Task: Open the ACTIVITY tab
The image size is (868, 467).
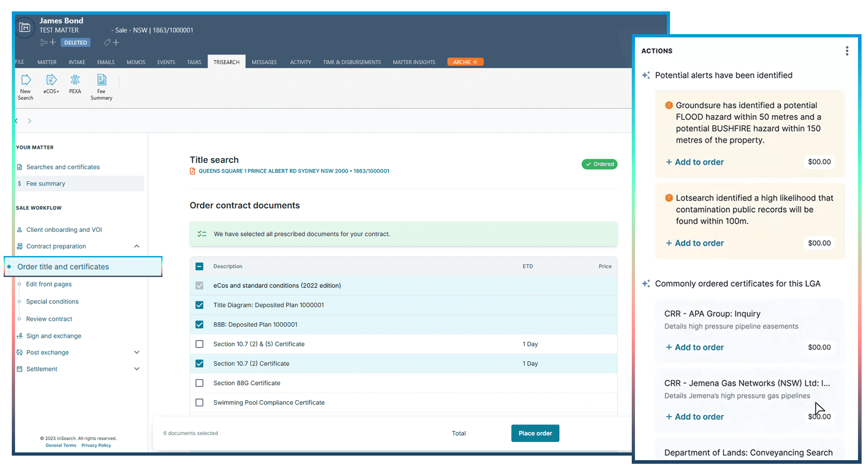Action: 301,62
